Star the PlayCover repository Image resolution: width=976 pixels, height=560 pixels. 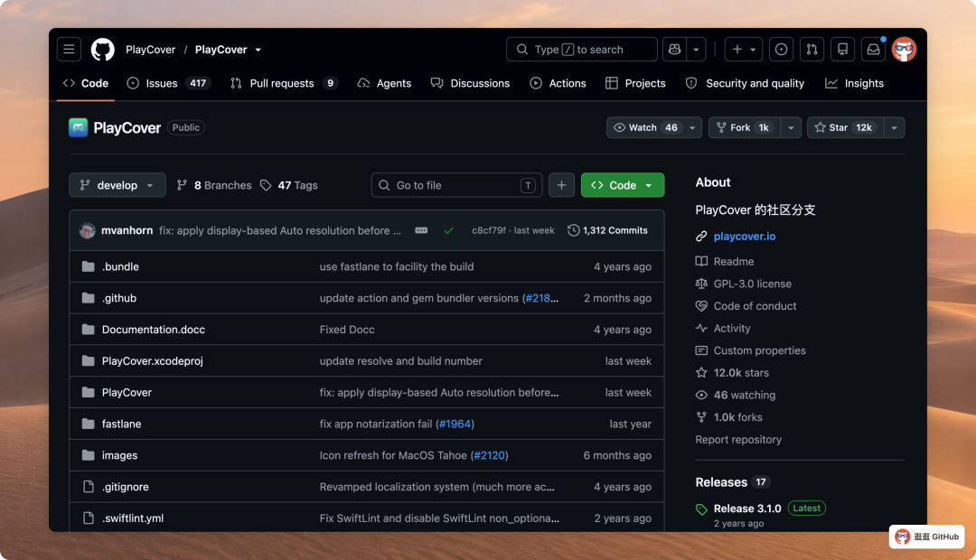point(845,127)
